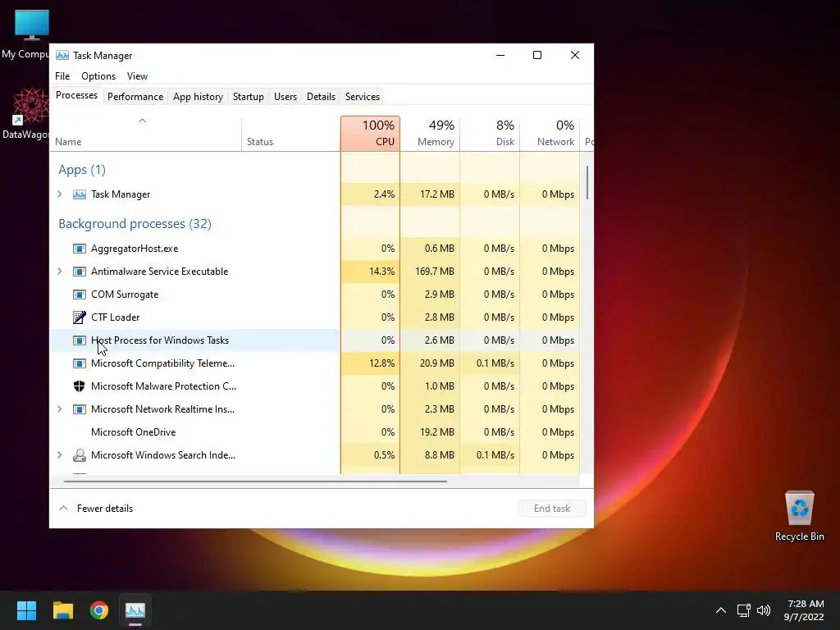Open the Options menu
This screenshot has height=630, width=840.
[98, 76]
